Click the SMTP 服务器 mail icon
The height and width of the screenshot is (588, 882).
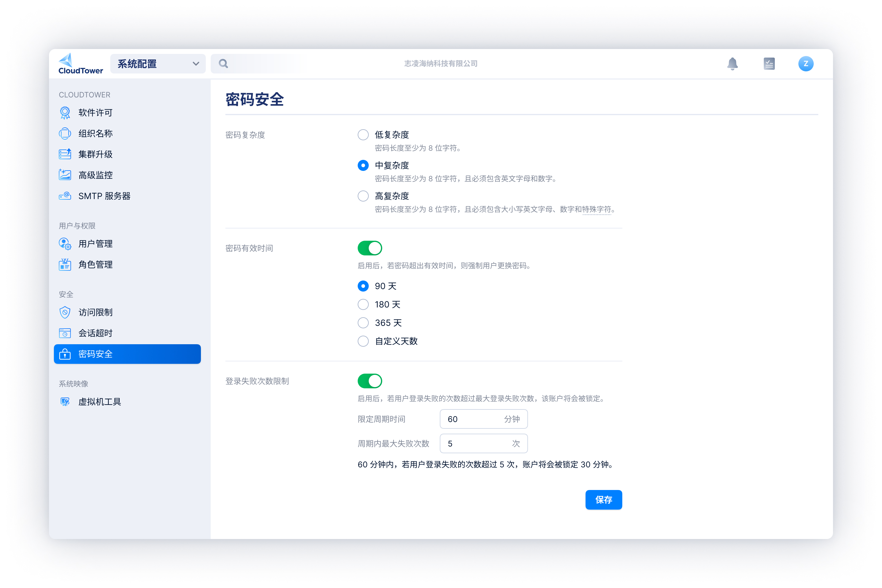pos(65,196)
